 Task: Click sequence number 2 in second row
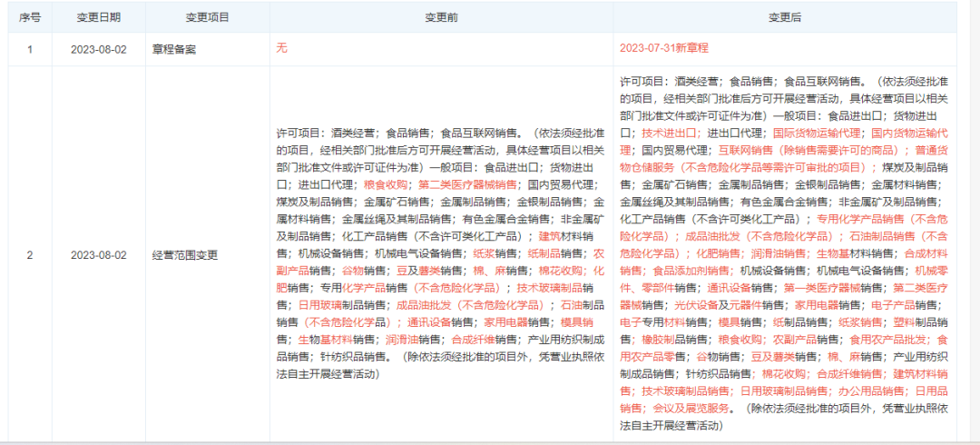29,256
